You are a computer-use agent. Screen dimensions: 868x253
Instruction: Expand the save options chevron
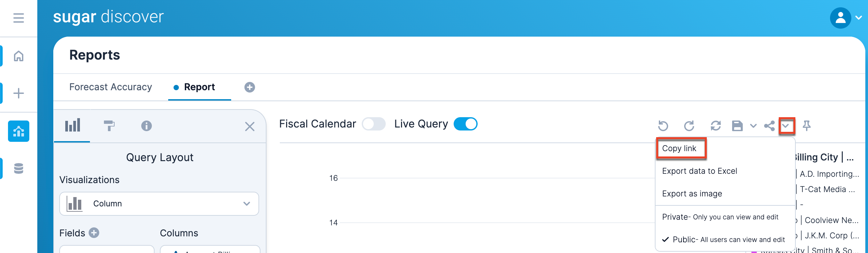[753, 126]
